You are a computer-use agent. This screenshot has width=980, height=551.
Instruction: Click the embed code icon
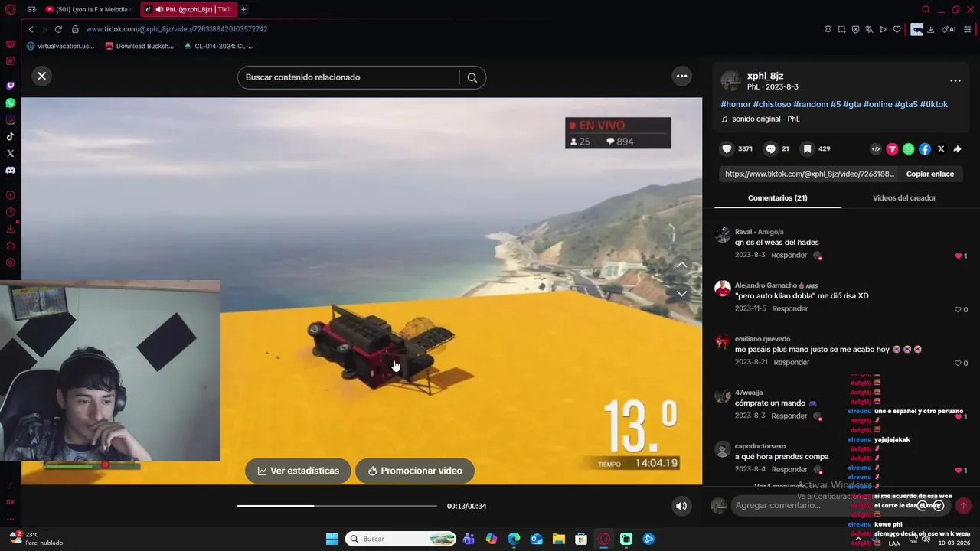876,149
